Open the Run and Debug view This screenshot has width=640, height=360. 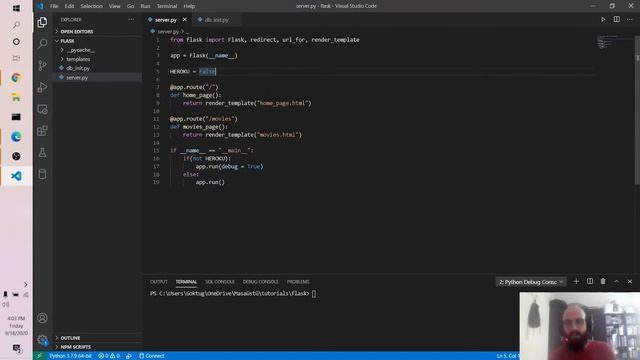(42, 87)
